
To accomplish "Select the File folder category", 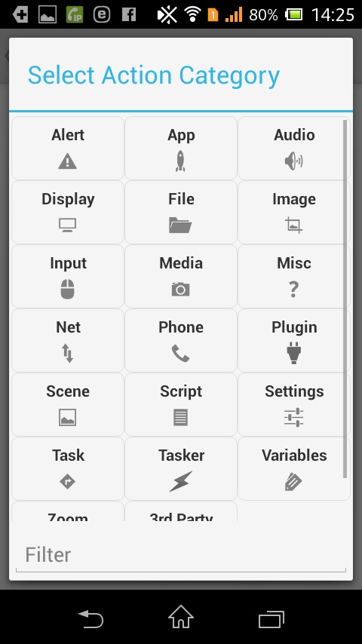I will click(181, 213).
